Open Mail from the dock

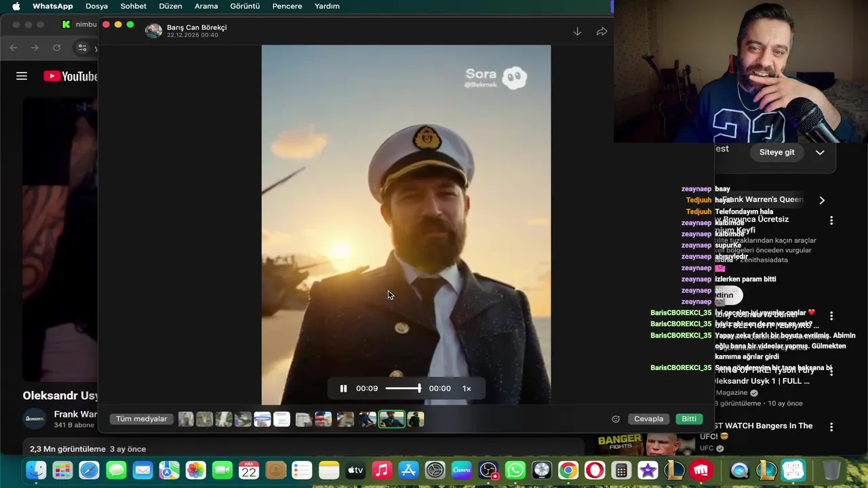(142, 470)
